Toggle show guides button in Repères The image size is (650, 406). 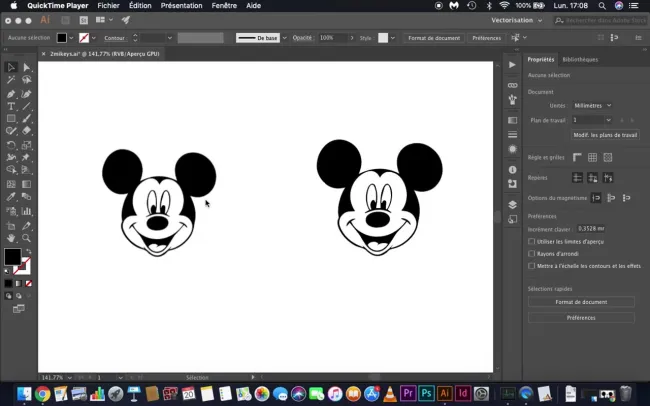click(x=577, y=178)
